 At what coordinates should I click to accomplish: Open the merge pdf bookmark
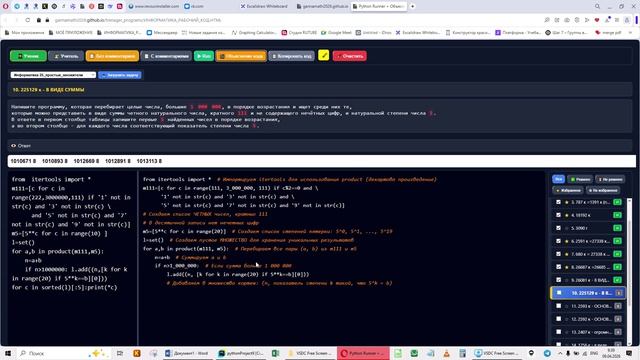[x=609, y=32]
